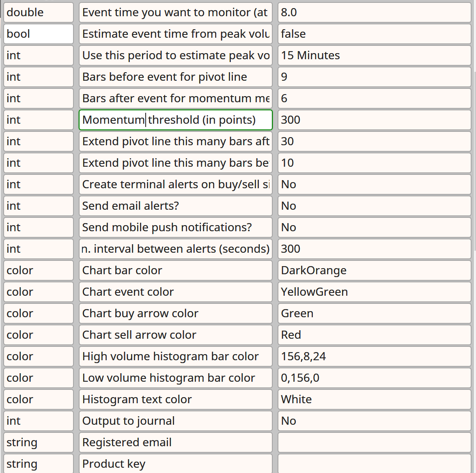
Task: Edit high volume histogram color 156,8,24
Action: tap(374, 357)
